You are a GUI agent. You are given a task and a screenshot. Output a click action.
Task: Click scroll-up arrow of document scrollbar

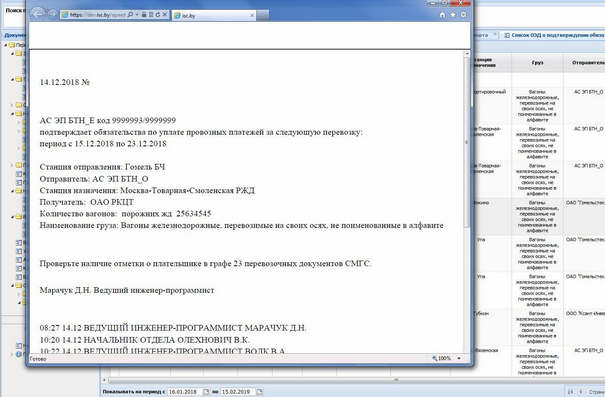(467, 54)
